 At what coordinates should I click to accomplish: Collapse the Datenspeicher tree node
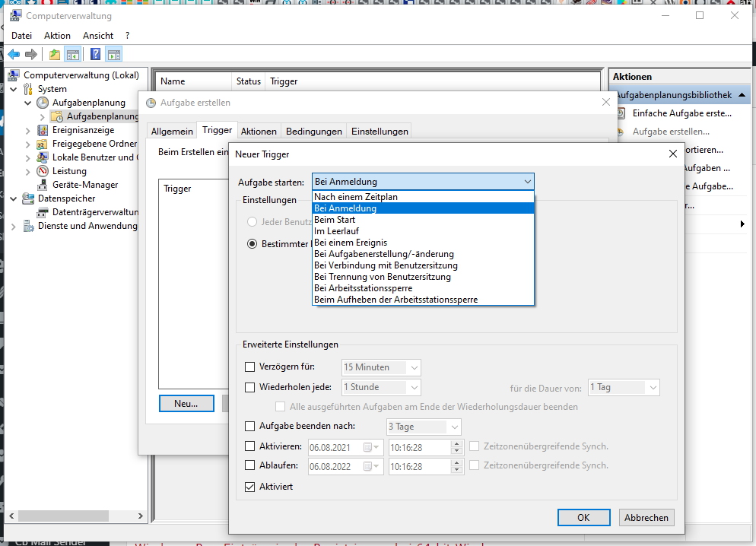click(x=14, y=198)
